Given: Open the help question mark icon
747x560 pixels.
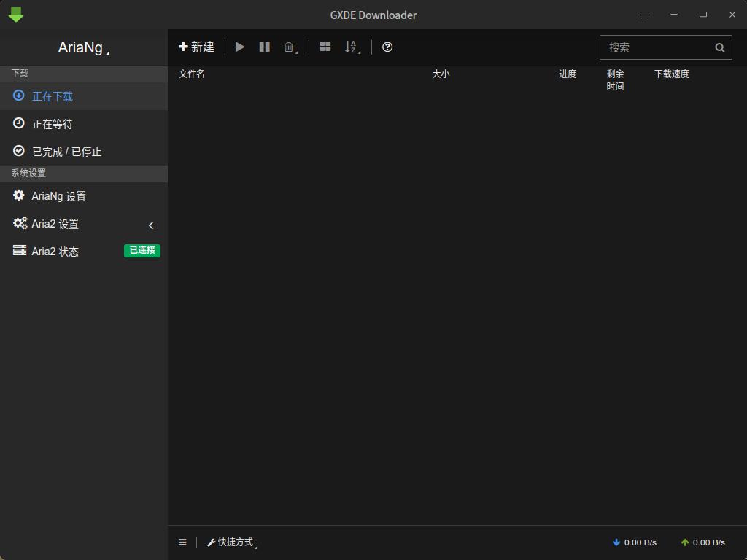Looking at the screenshot, I should coord(387,47).
